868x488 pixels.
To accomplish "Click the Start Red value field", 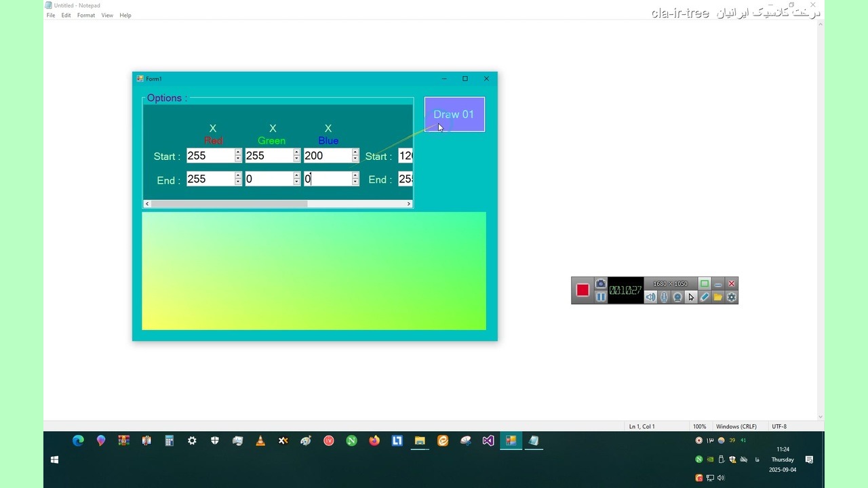I will point(210,156).
